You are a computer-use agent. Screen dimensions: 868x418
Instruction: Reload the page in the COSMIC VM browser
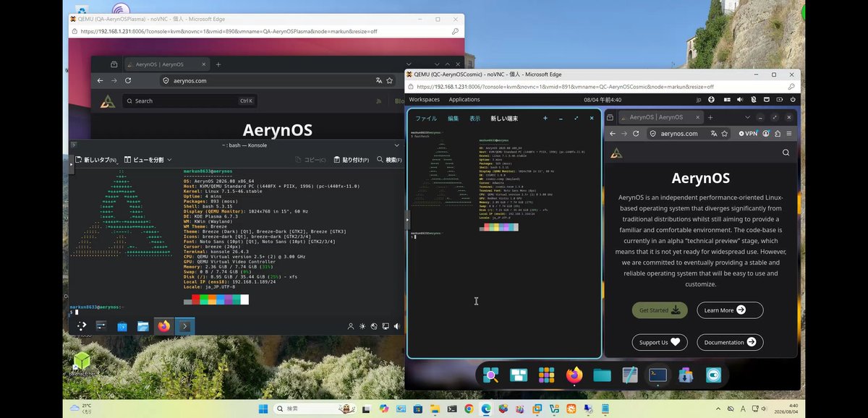(636, 133)
